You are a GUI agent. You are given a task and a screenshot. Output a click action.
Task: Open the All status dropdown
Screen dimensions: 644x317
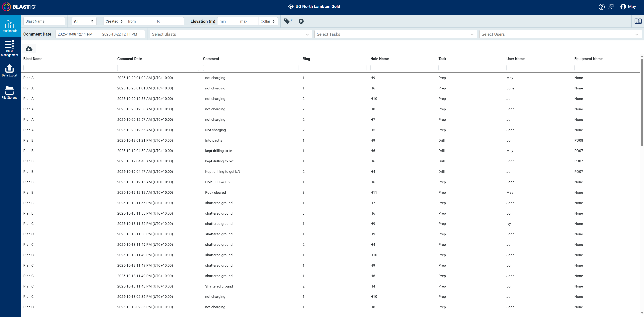coord(84,21)
